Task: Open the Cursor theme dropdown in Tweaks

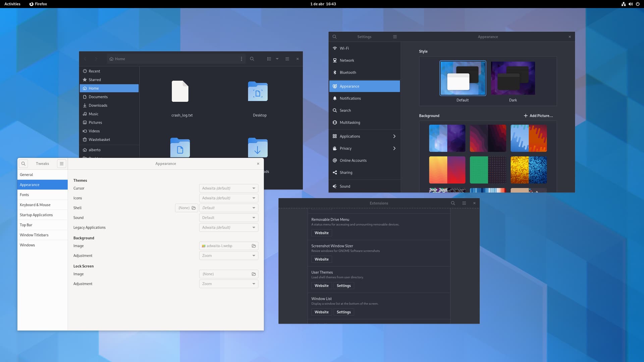Action: coord(228,188)
